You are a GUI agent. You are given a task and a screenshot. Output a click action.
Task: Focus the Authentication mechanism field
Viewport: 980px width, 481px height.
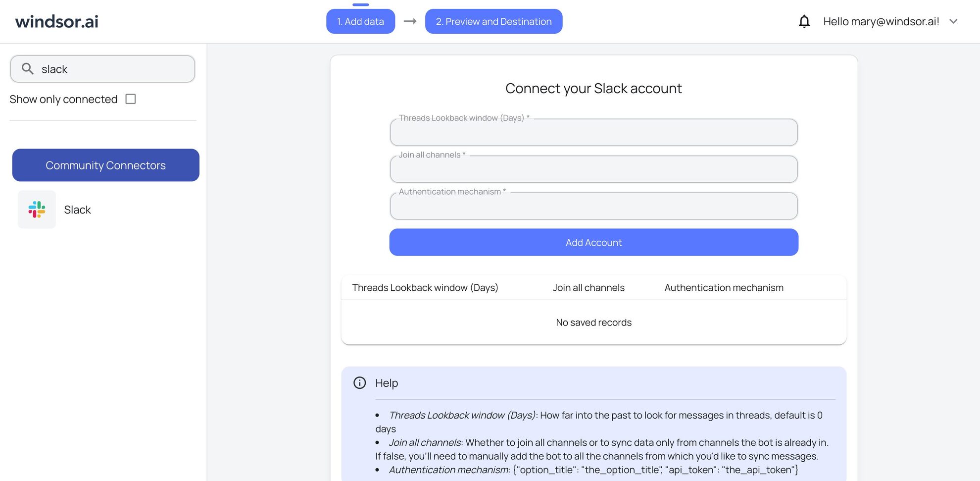click(x=593, y=206)
